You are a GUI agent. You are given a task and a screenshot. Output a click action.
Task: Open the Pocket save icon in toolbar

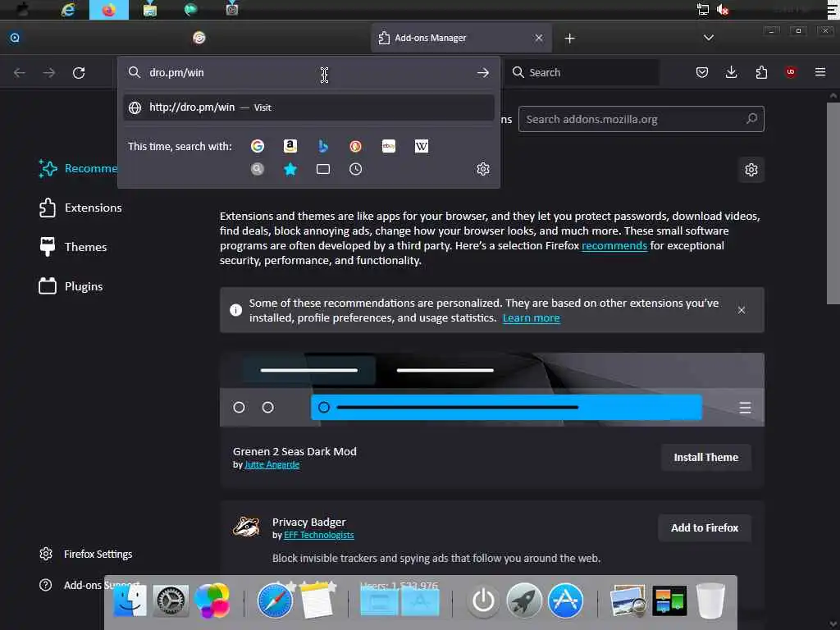[x=702, y=72]
